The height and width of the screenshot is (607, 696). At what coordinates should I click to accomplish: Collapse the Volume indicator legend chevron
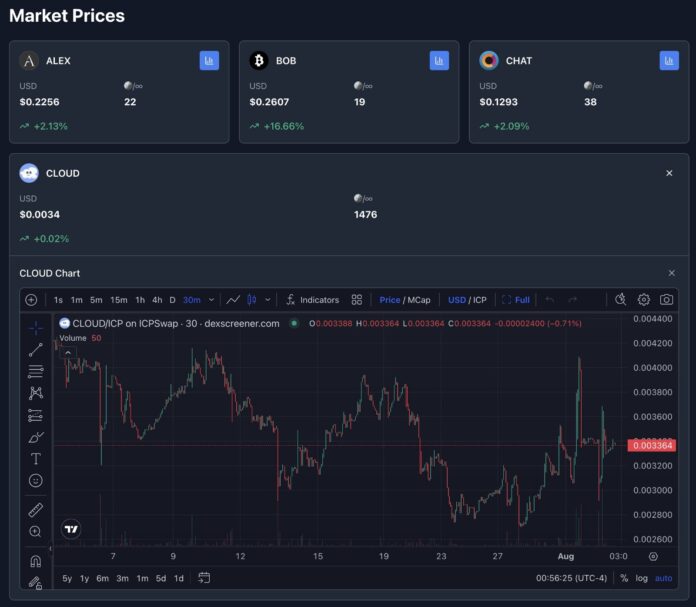68,352
